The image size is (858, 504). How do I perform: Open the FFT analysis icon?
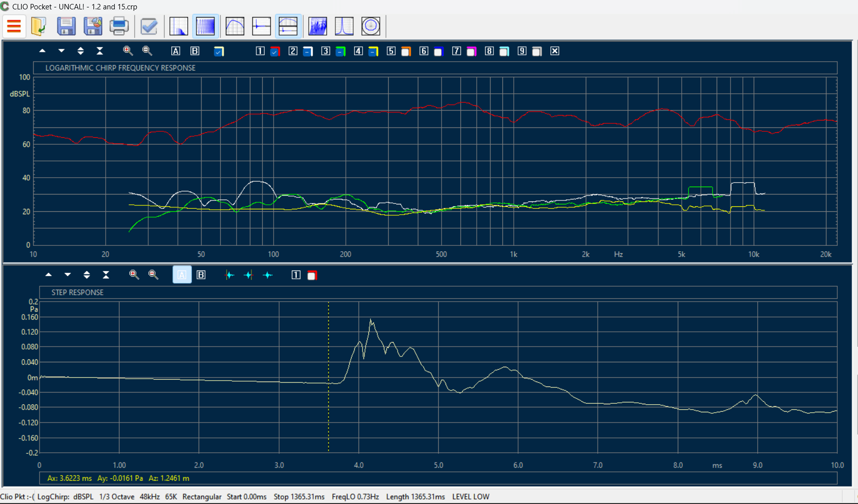click(178, 26)
